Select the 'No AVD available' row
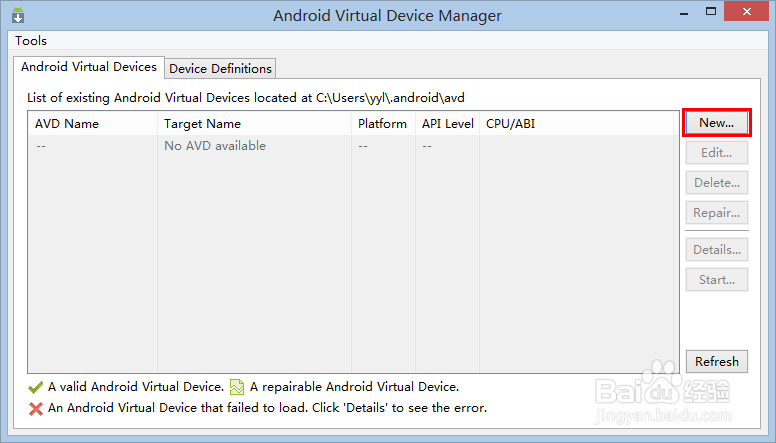Viewport: 776px width, 443px height. (x=215, y=146)
